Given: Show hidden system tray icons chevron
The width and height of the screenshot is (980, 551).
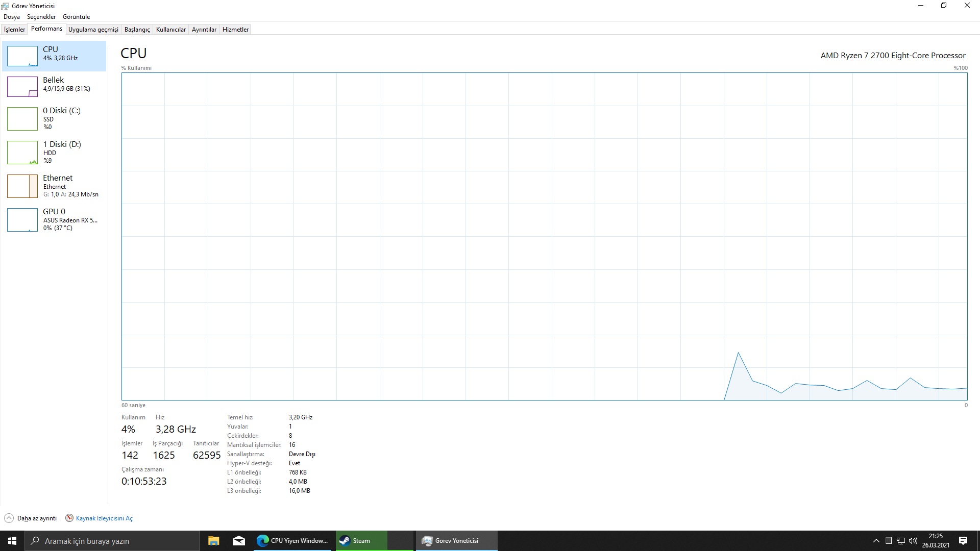Looking at the screenshot, I should (876, 541).
